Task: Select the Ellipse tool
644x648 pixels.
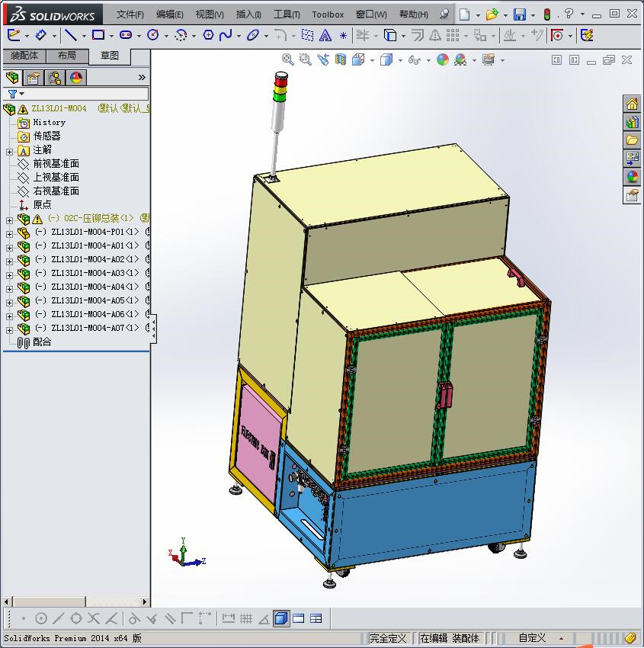Action: [x=252, y=36]
